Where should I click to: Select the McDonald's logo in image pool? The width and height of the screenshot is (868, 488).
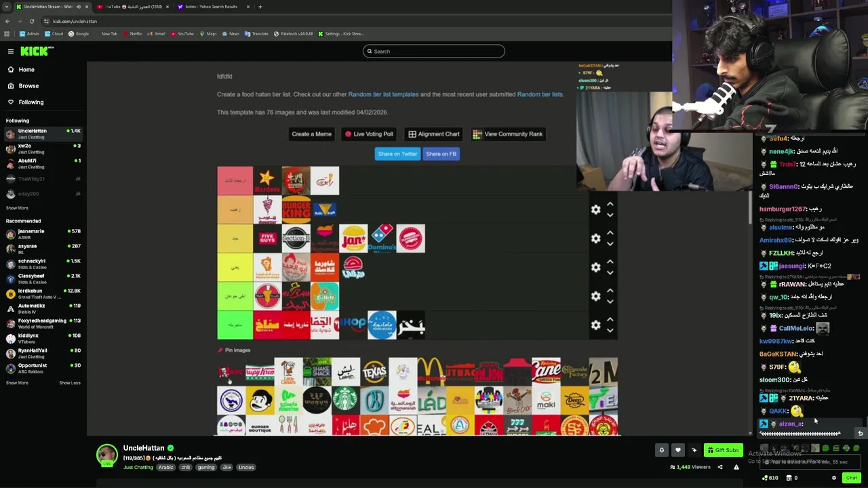point(431,371)
